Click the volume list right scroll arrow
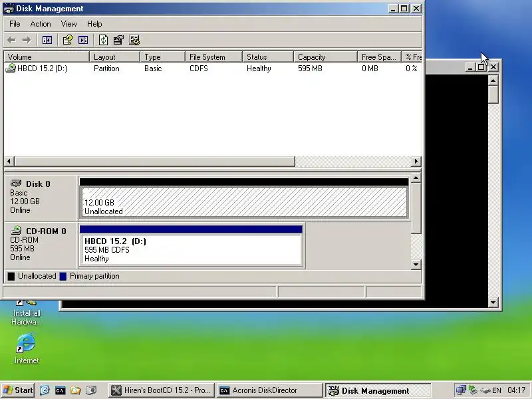The height and width of the screenshot is (399, 532). [x=416, y=161]
